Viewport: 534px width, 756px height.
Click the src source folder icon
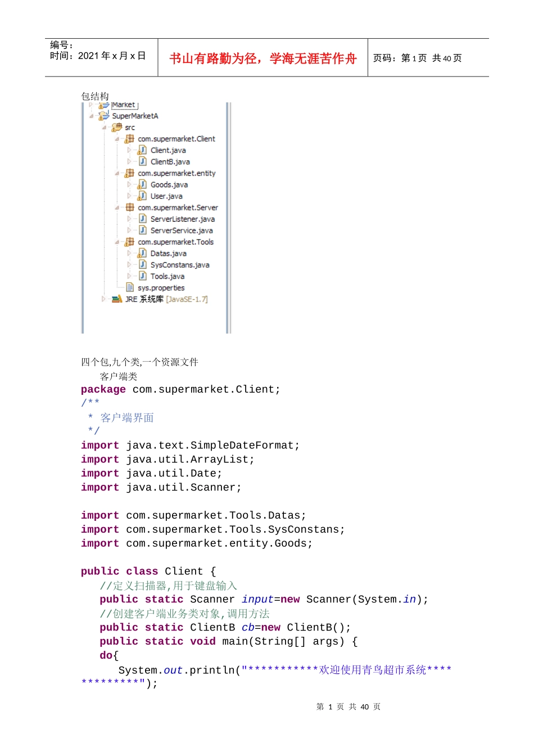[x=117, y=128]
